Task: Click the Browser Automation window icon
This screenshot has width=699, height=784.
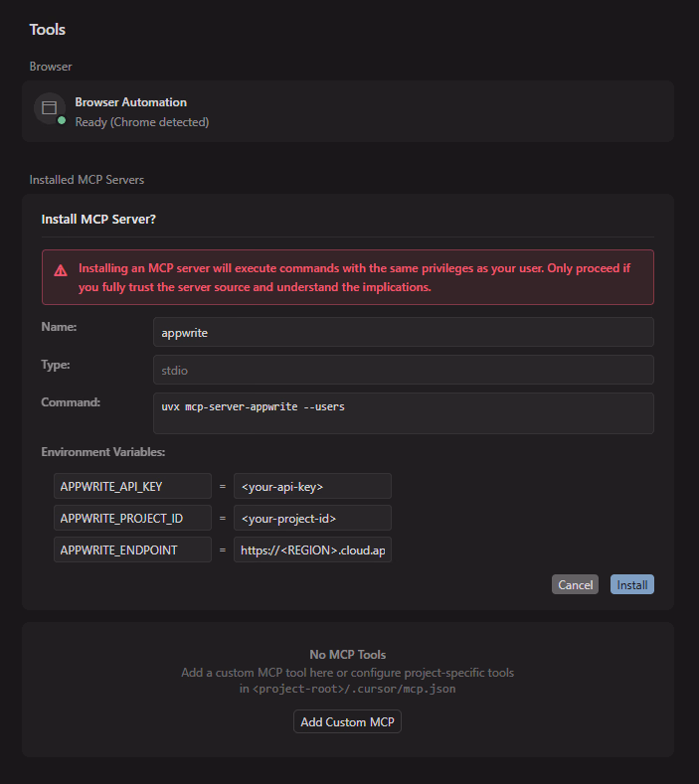Action: click(x=49, y=108)
